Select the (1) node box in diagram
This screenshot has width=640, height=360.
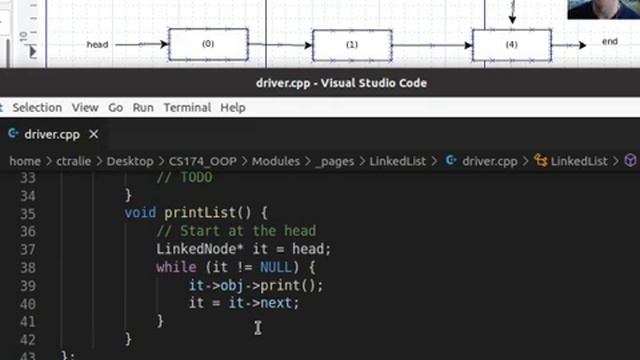tap(352, 45)
